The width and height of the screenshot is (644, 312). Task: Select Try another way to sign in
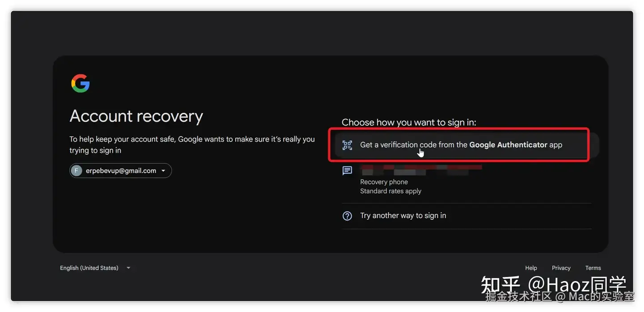[466, 216]
